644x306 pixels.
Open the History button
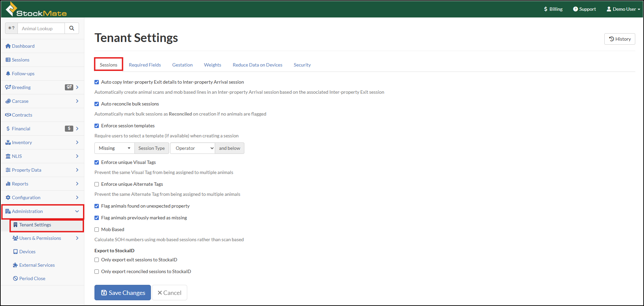click(x=619, y=39)
